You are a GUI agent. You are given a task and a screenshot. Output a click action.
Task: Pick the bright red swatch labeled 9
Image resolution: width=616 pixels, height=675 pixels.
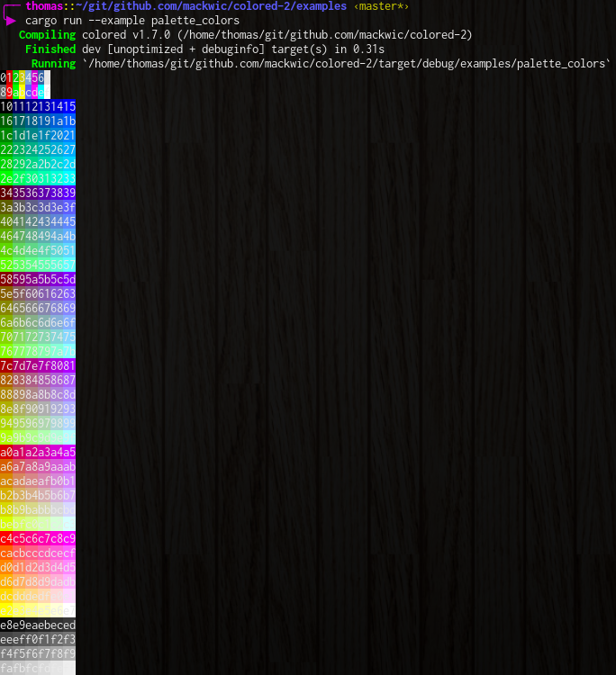click(10, 92)
